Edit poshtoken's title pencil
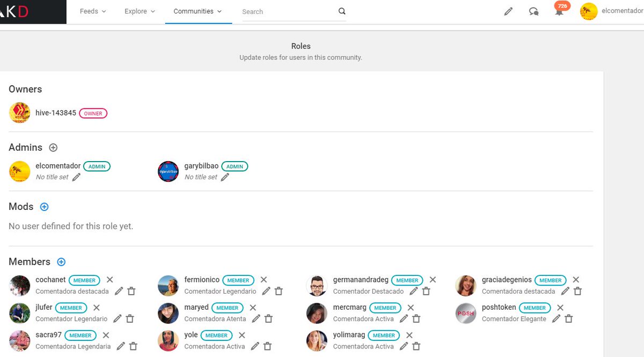 (557, 318)
